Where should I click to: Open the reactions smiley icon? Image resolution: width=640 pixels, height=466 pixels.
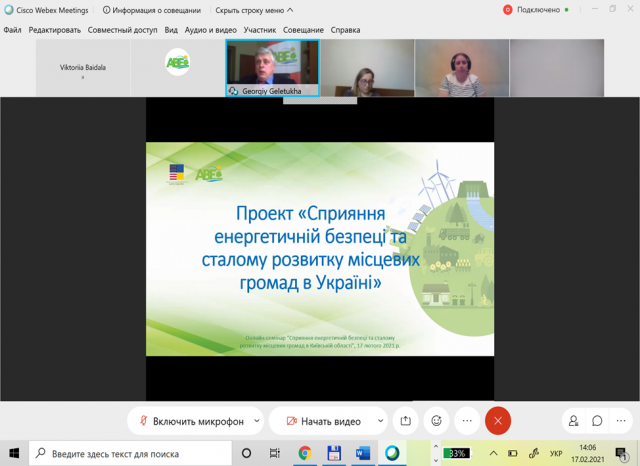coord(436,421)
